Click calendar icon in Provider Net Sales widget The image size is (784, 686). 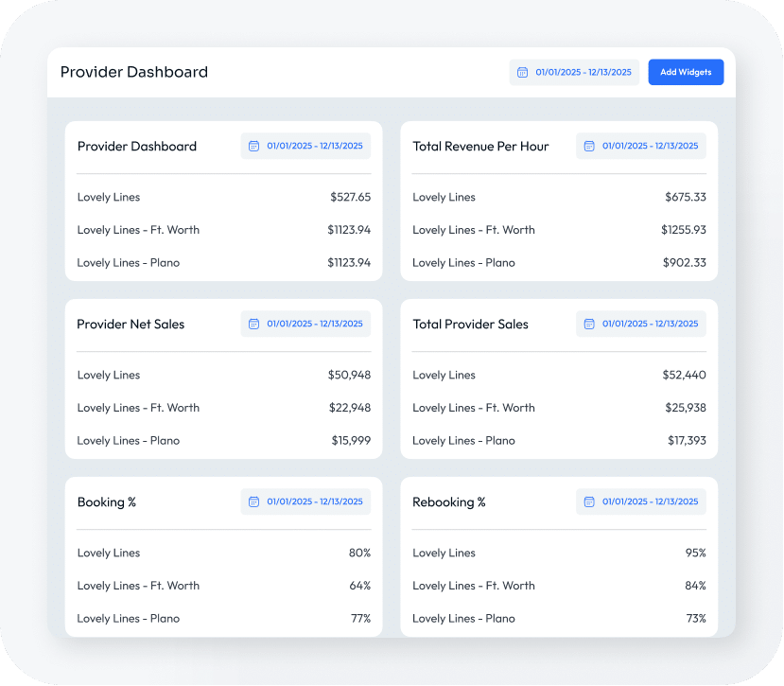[x=253, y=324]
